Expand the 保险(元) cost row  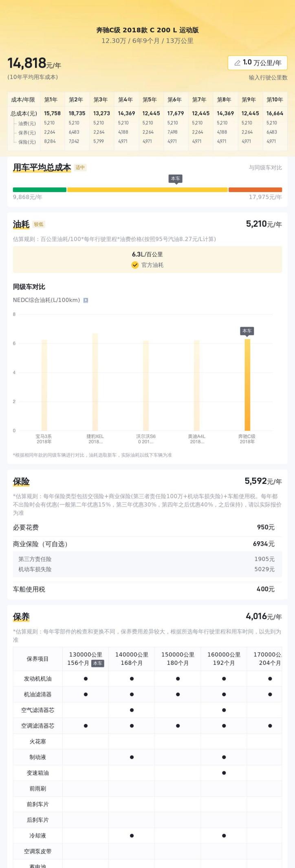[x=26, y=142]
